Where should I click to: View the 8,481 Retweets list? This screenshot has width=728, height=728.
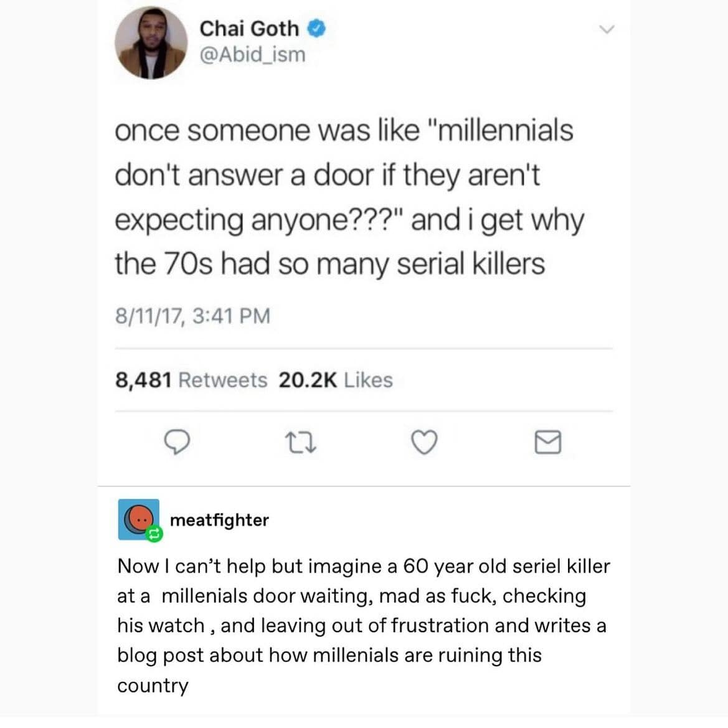191,380
